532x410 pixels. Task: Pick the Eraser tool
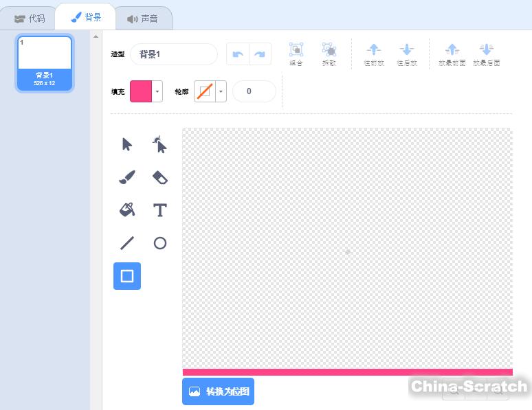[x=159, y=177]
